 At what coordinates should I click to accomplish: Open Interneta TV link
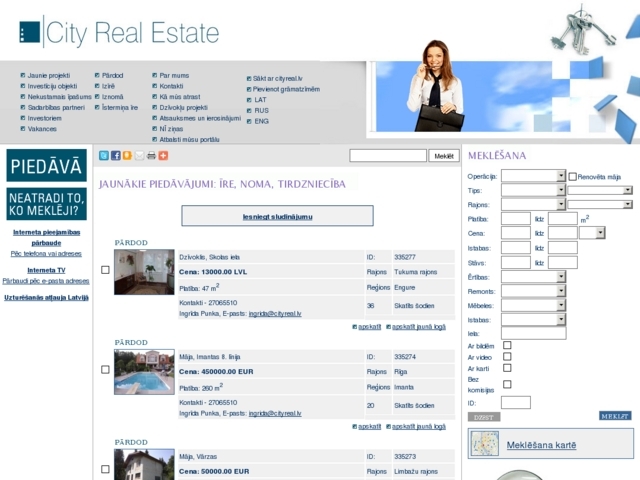[46, 270]
